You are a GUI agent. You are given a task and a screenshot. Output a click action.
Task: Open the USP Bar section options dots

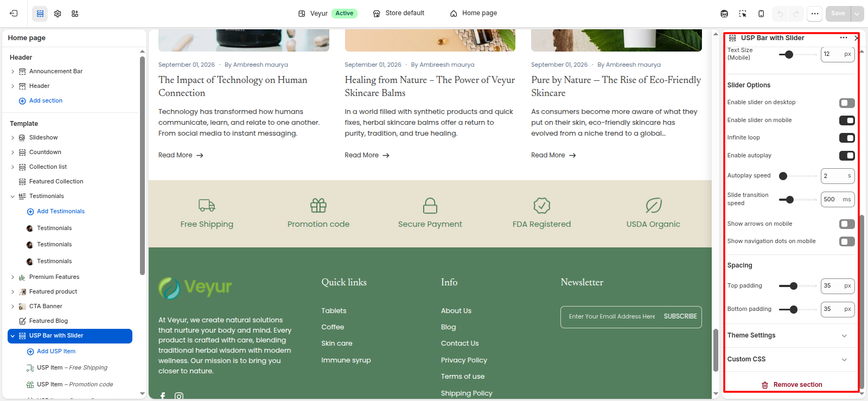coord(843,38)
